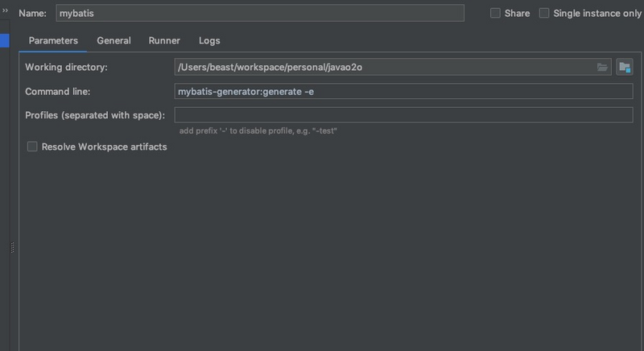Expand the hidden panel with double chevron

pyautogui.click(x=4, y=12)
